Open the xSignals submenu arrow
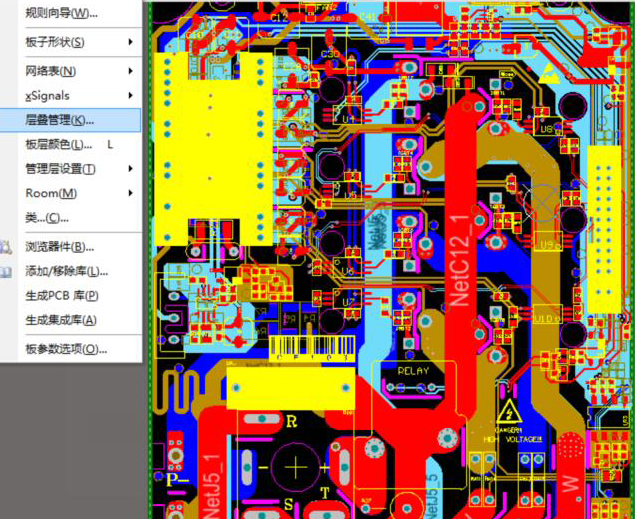Viewport: 635px width, 519px height. coord(131,96)
